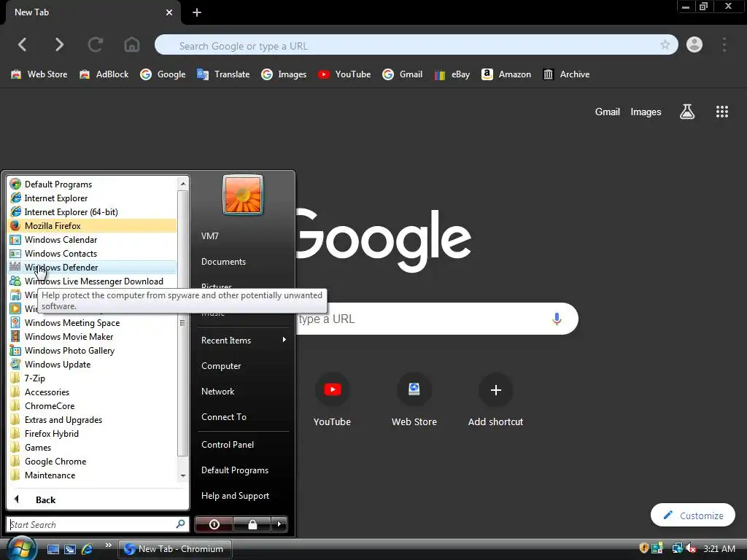Expand the ChromeCore folder
Viewport: 747px width, 560px height.
click(x=93, y=405)
